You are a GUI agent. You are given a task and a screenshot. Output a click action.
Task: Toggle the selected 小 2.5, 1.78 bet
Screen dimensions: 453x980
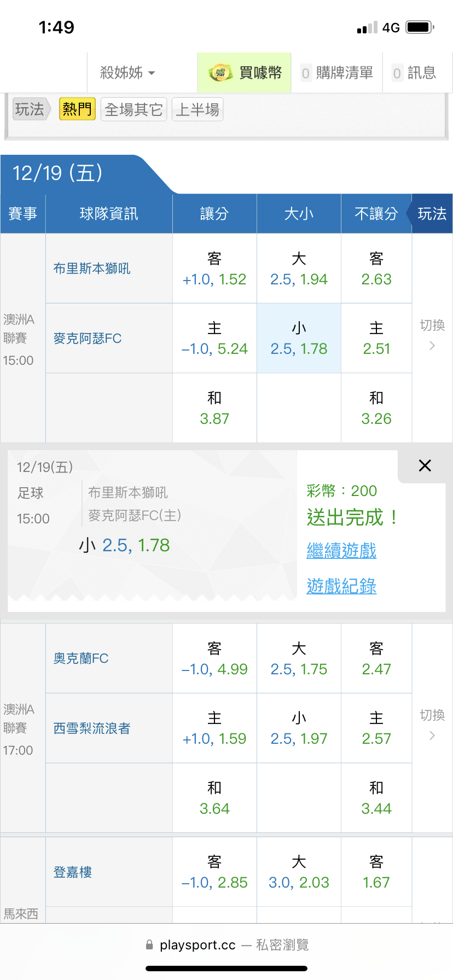pyautogui.click(x=299, y=339)
